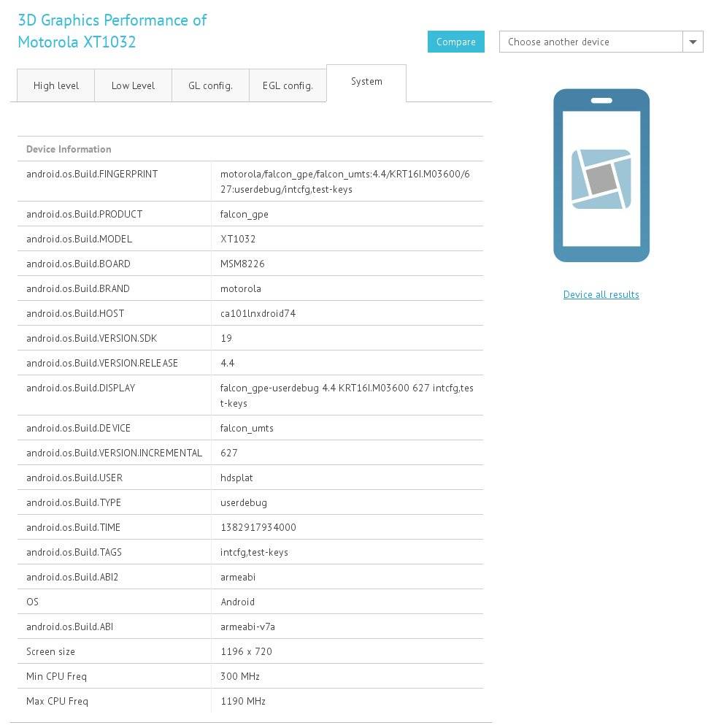Select the release value 4.4
Viewport: 716px width, 728px height.
(x=228, y=363)
